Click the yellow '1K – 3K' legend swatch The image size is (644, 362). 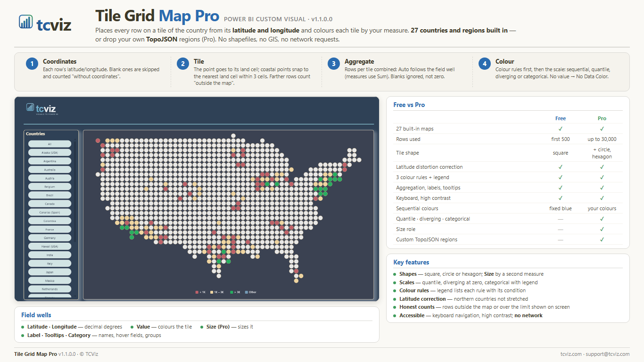[212, 292]
